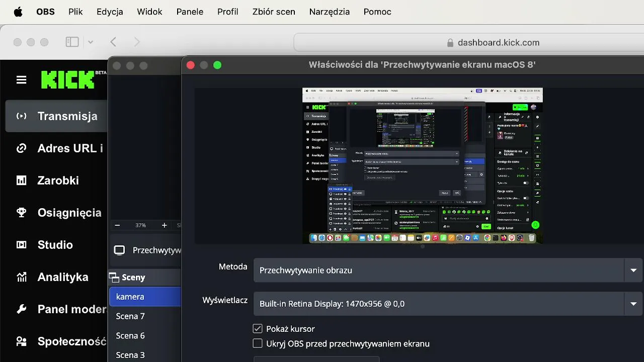Open the Widok menu
This screenshot has height=362, width=644.
click(x=149, y=12)
